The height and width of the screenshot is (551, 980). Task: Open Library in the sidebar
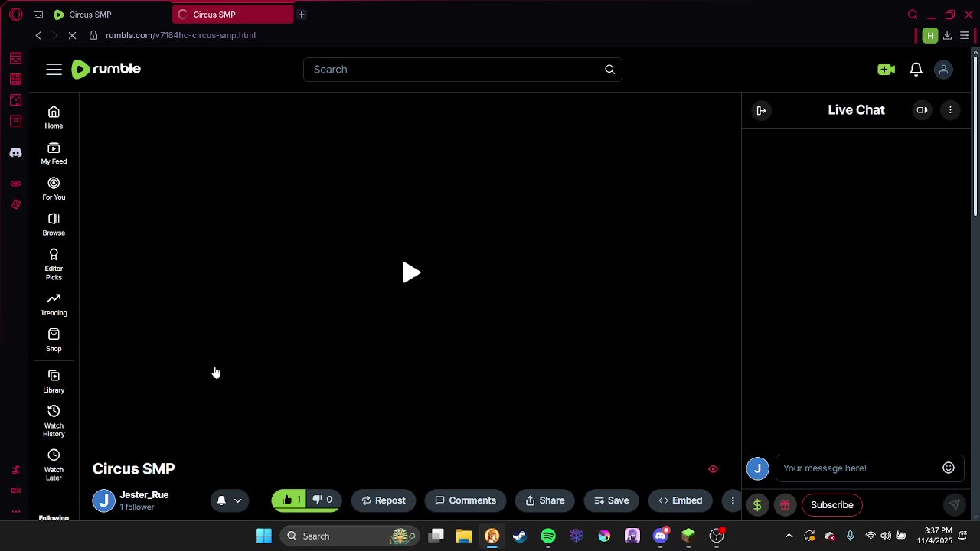pos(54,381)
